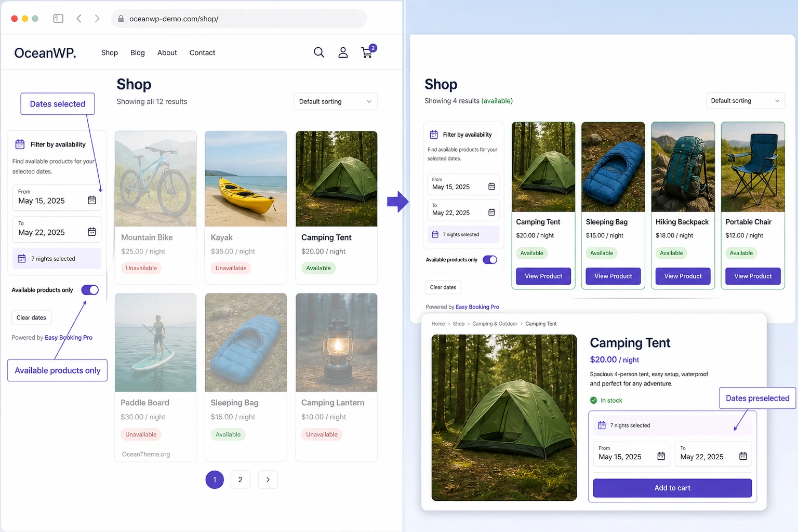Open calendar icon in left panel To field
Viewport: 798px width, 532px height.
click(92, 232)
